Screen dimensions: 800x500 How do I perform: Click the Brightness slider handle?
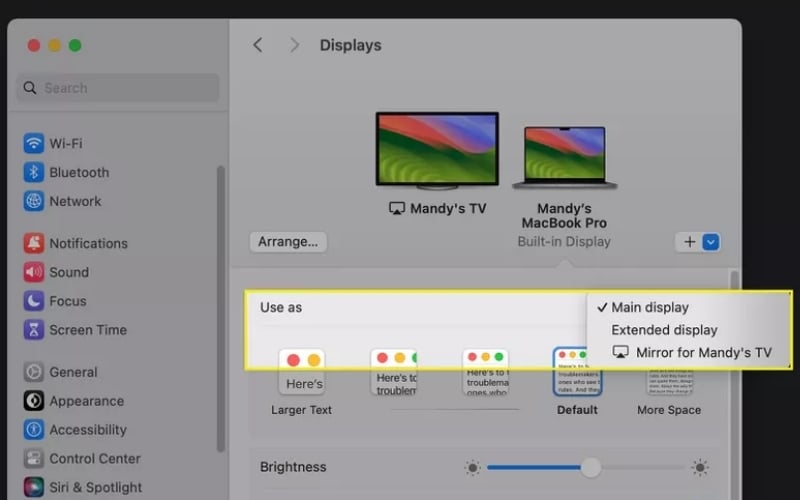pyautogui.click(x=591, y=467)
